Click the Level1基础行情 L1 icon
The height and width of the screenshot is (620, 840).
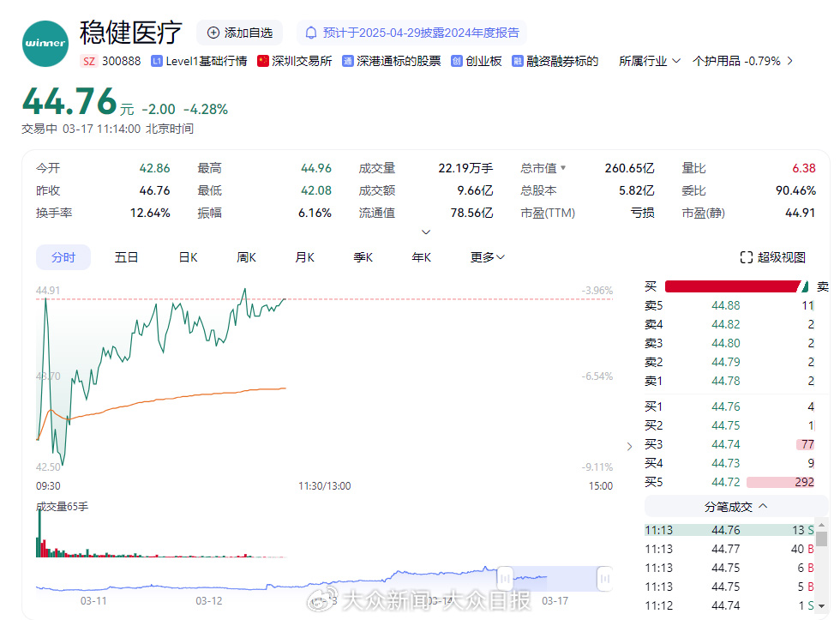point(156,61)
